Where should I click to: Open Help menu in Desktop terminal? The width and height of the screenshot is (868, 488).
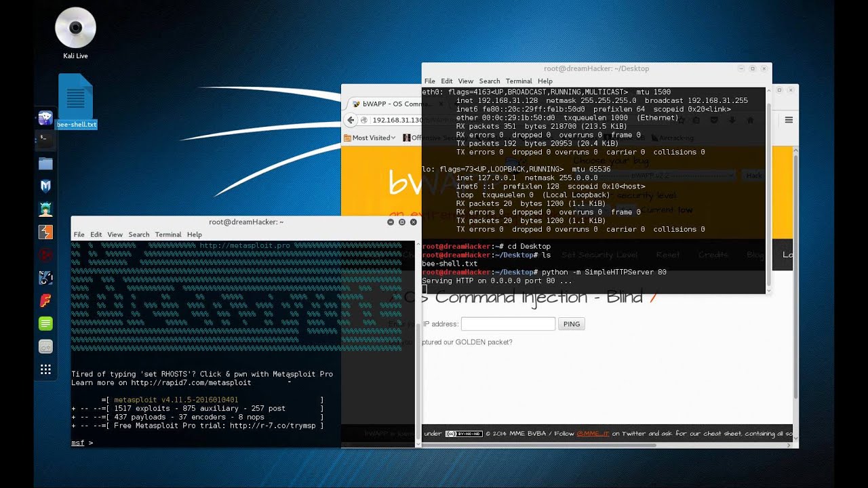tap(545, 81)
